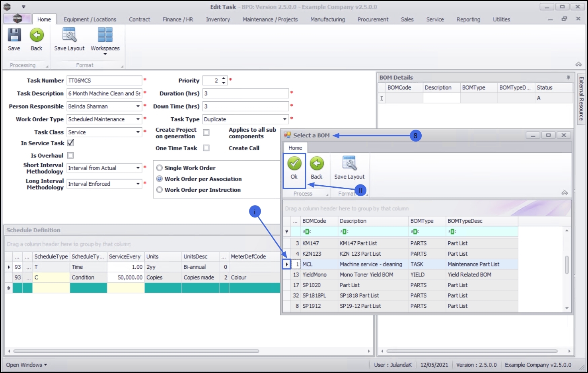588x373 pixels.
Task: Open the Finance / HR tab
Action: point(178,19)
